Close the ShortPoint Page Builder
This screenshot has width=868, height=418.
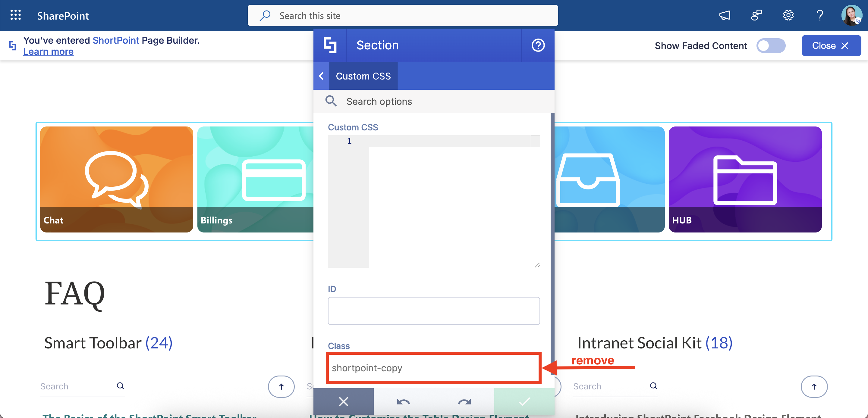(x=831, y=45)
